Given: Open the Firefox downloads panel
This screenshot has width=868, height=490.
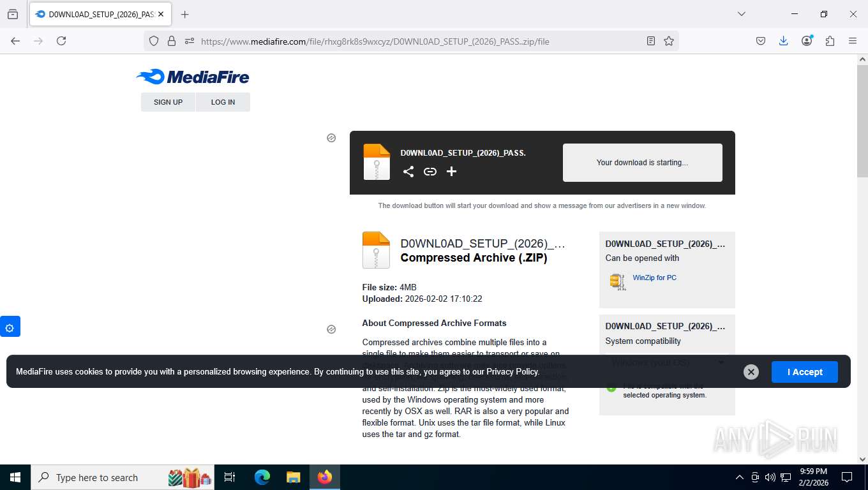Looking at the screenshot, I should coord(784,41).
